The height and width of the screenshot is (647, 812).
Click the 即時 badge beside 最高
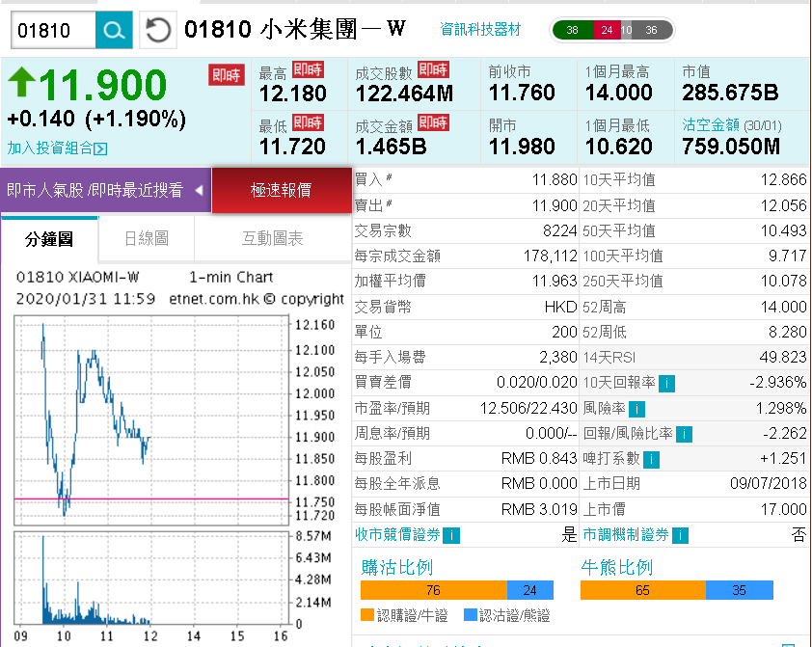(308, 69)
